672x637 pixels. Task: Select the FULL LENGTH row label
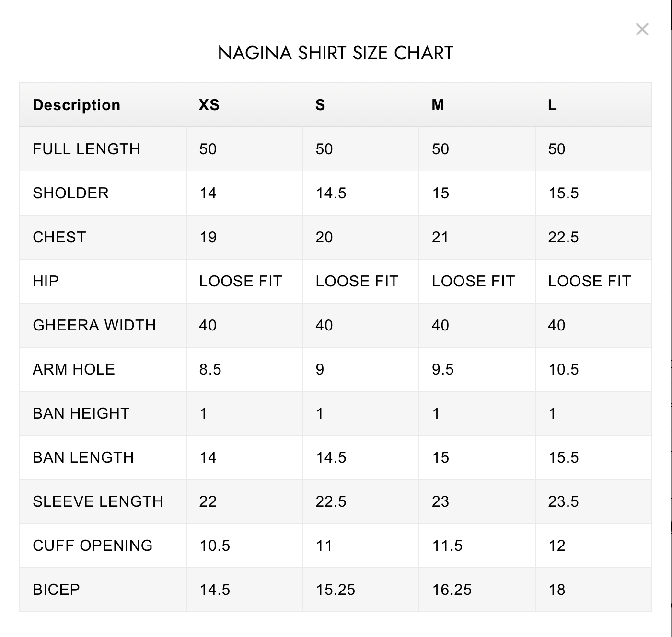[86, 149]
